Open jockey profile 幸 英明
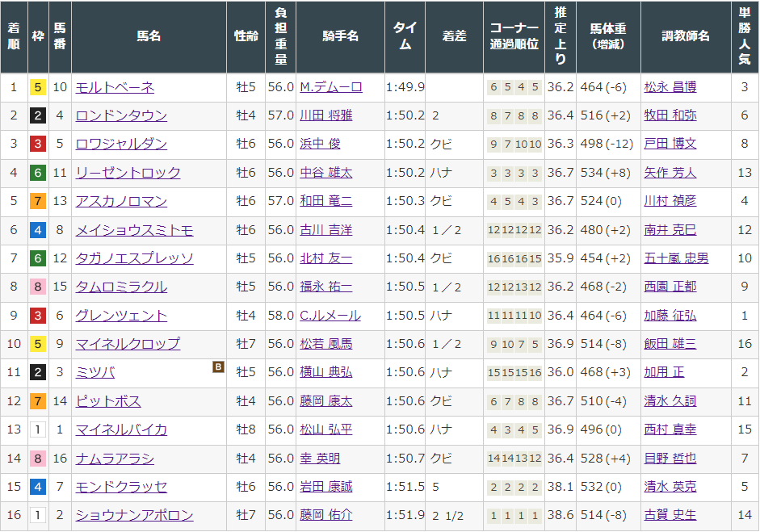Screen dimensions: 760x532 click(x=320, y=459)
